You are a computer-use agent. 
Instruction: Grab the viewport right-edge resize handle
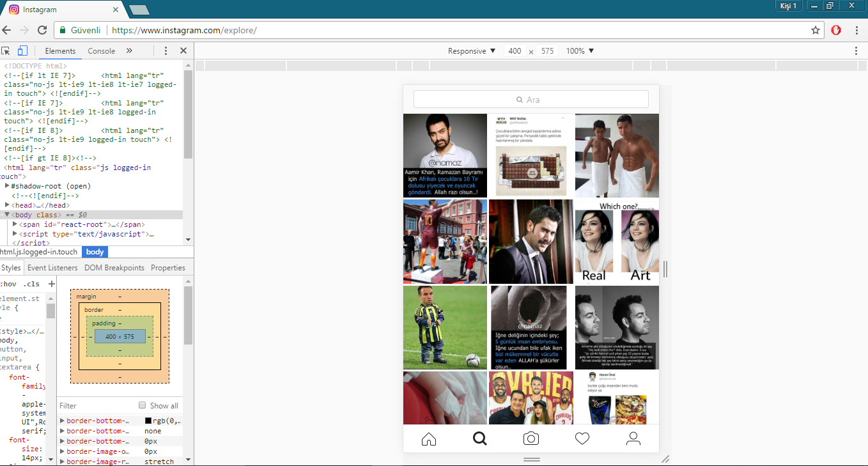click(665, 269)
